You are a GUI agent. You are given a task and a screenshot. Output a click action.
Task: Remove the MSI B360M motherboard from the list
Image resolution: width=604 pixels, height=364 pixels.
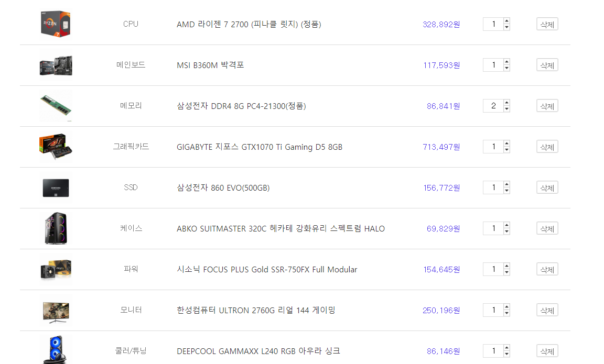547,65
